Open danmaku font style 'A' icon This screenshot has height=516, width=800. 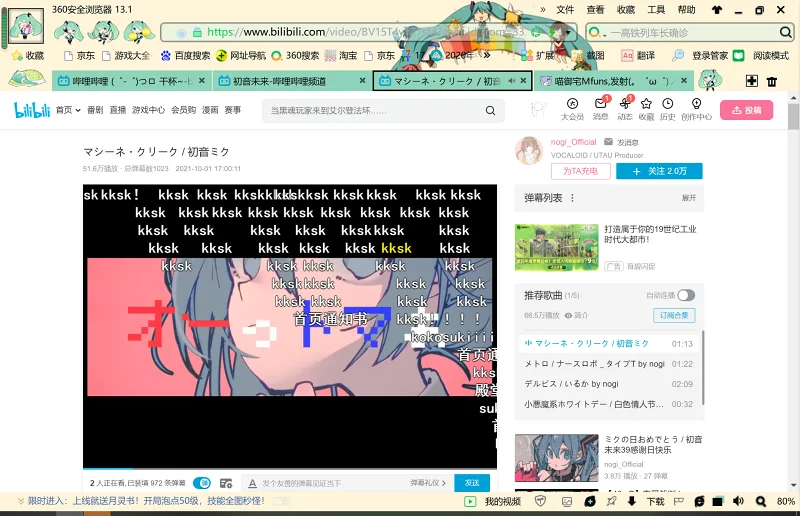point(252,483)
